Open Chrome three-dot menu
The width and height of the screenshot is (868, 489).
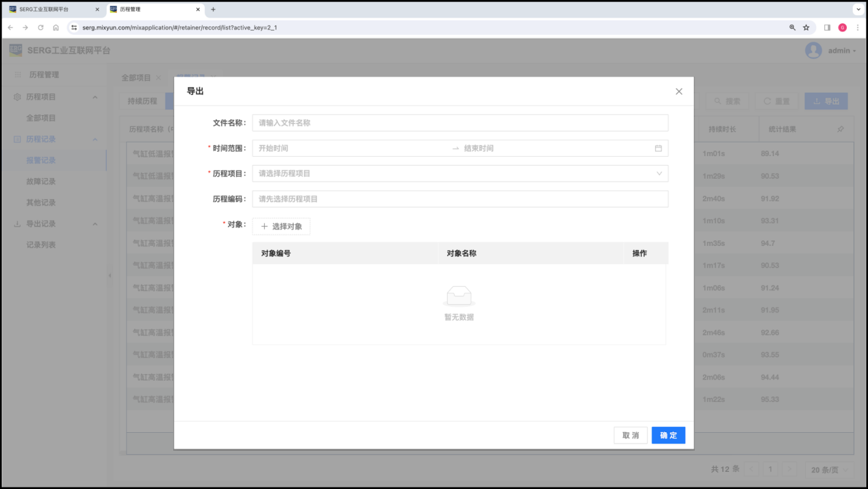858,27
